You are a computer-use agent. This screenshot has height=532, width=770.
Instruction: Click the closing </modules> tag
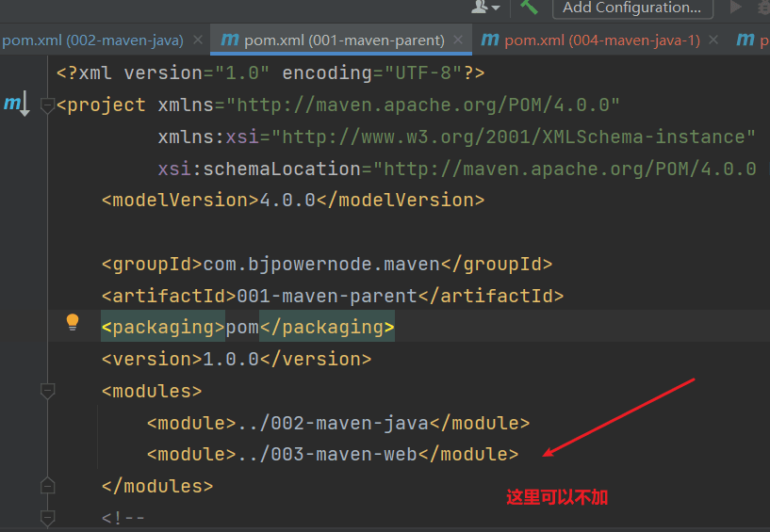point(157,487)
